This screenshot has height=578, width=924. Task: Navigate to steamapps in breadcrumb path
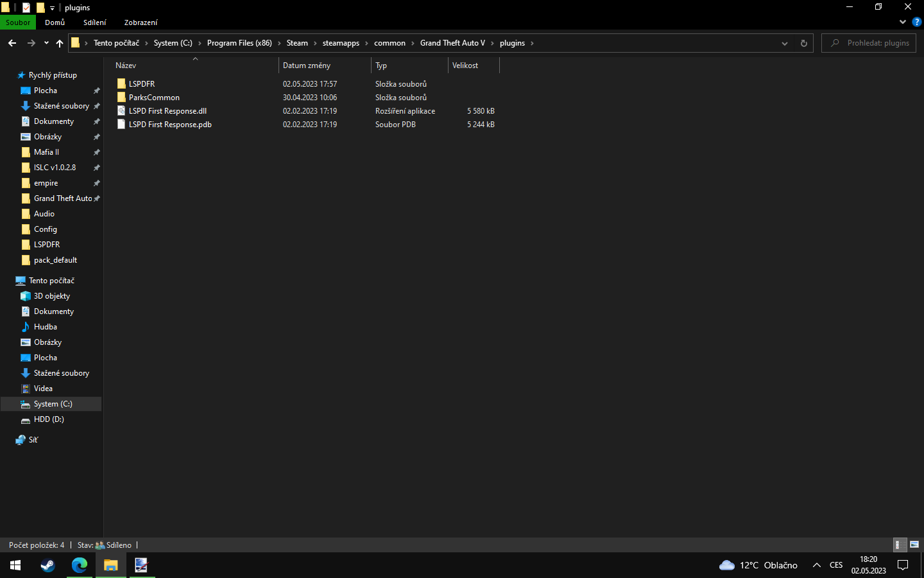pyautogui.click(x=341, y=43)
